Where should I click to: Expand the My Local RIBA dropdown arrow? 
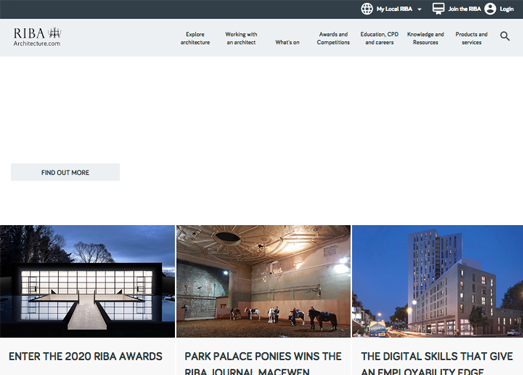click(x=420, y=9)
